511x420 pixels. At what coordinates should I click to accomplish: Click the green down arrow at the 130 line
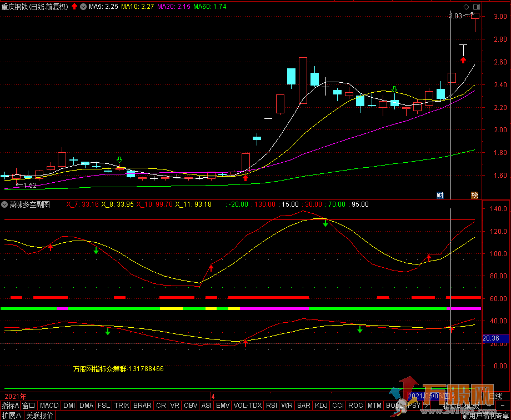click(325, 224)
